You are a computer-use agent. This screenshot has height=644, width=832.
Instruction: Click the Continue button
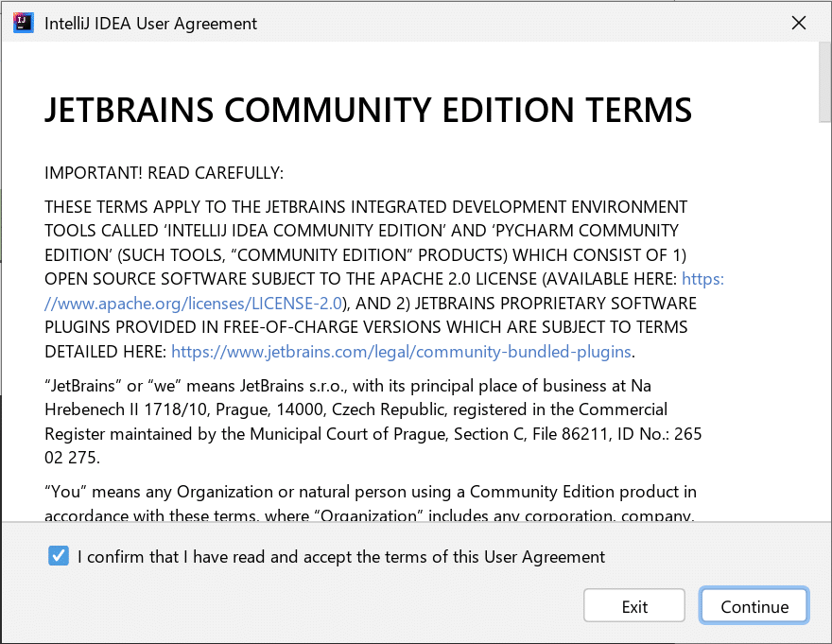click(754, 606)
